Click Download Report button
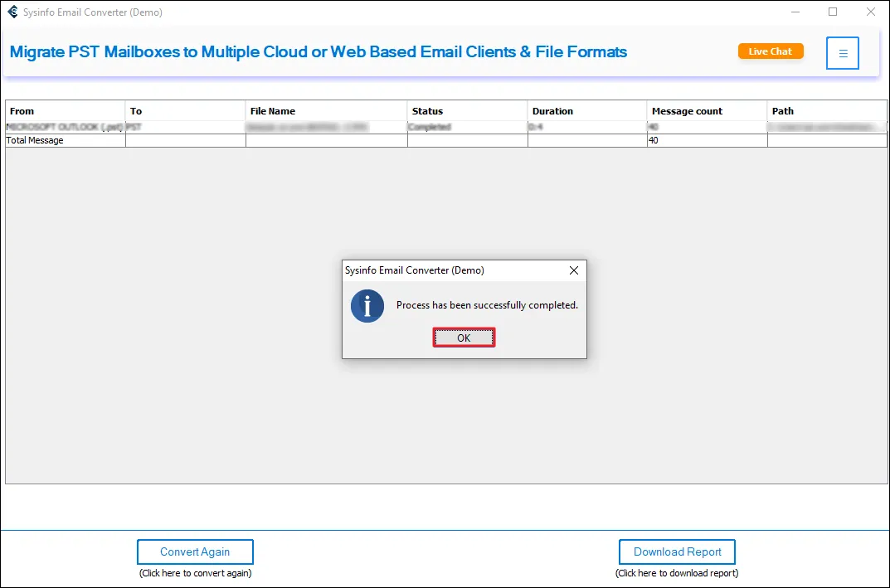This screenshot has height=588, width=890. (x=677, y=552)
